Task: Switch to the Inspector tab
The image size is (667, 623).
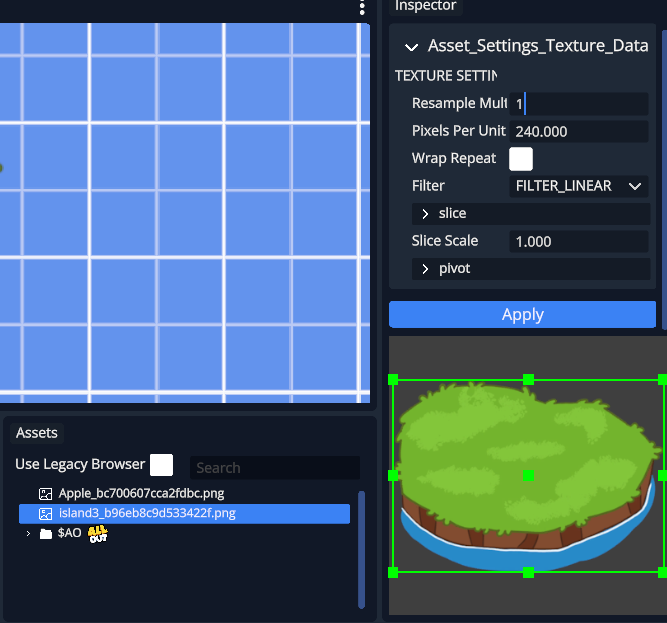Action: (x=425, y=6)
